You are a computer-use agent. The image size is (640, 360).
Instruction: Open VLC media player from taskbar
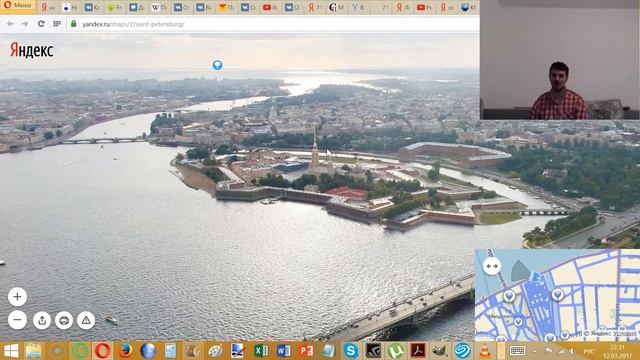pos(485,351)
